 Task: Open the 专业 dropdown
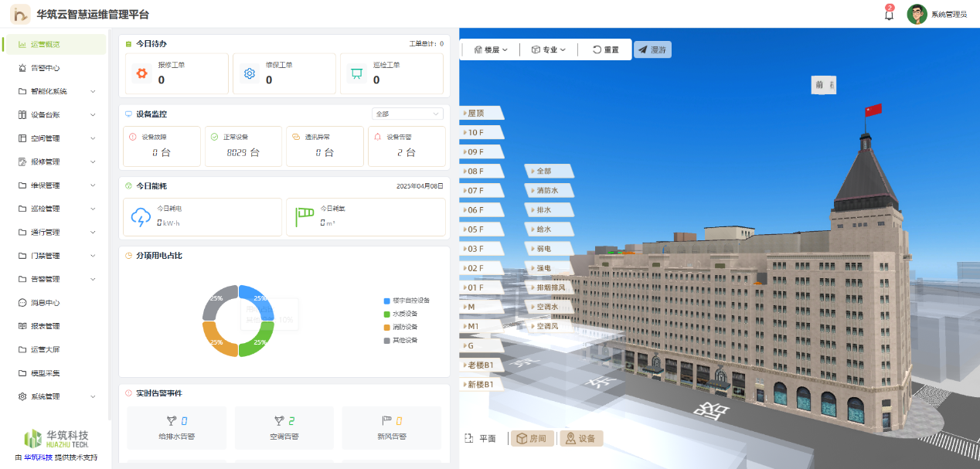tap(549, 49)
